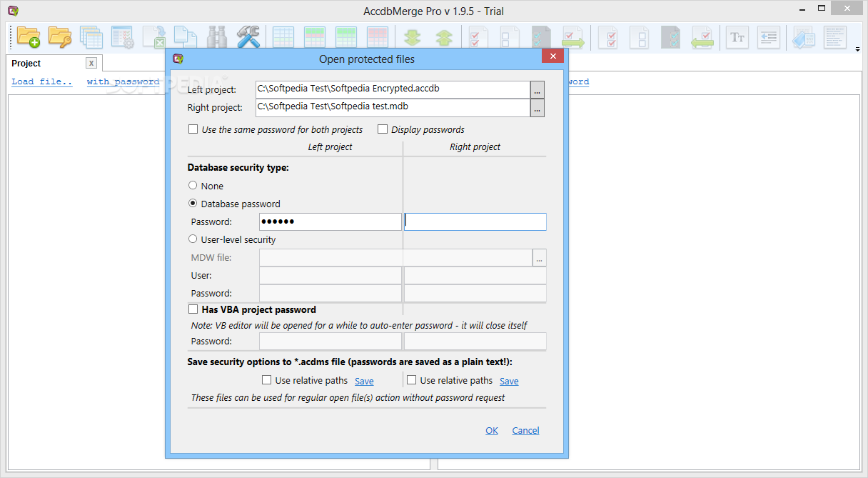The image size is (868, 478).
Task: Enable 'Use the same password for both projects'
Action: 193,129
